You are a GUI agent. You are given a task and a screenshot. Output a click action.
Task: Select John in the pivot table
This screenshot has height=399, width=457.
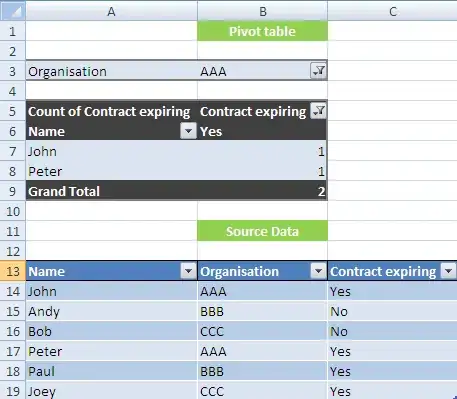click(112, 151)
